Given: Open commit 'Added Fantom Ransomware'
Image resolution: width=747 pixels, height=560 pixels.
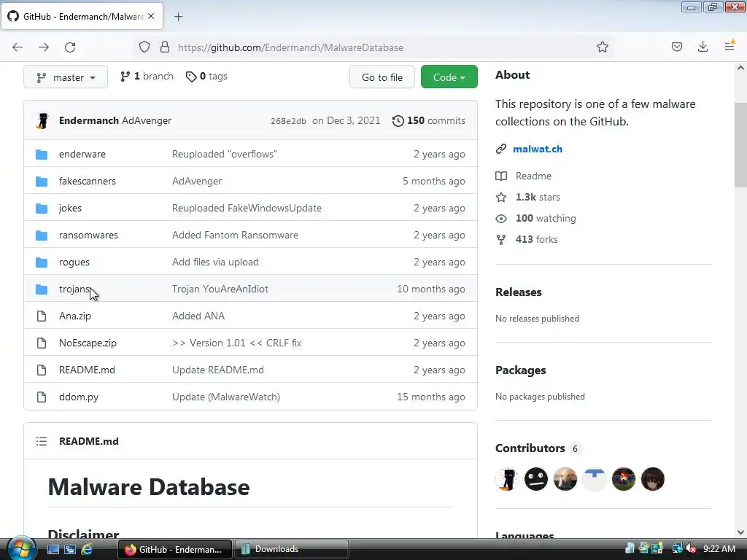Looking at the screenshot, I should click(x=235, y=236).
